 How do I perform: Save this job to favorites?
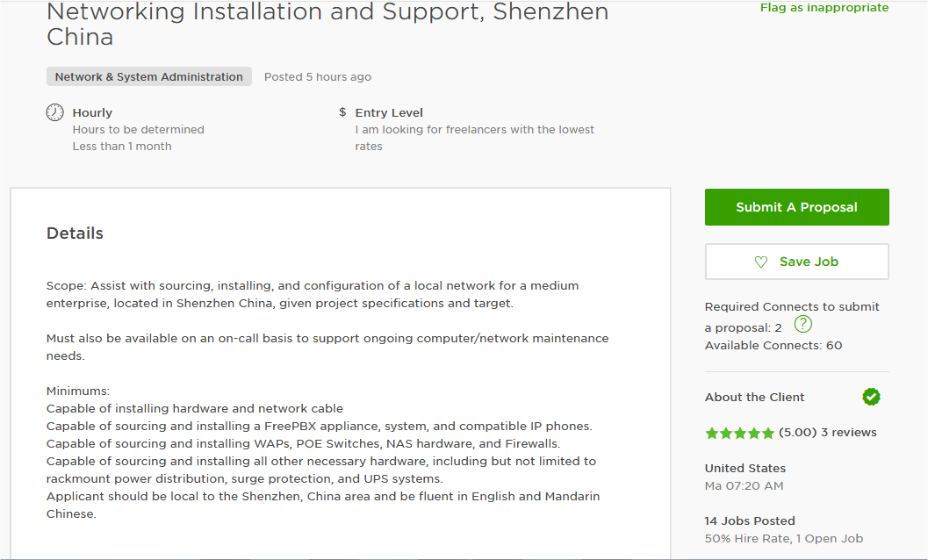tap(796, 262)
